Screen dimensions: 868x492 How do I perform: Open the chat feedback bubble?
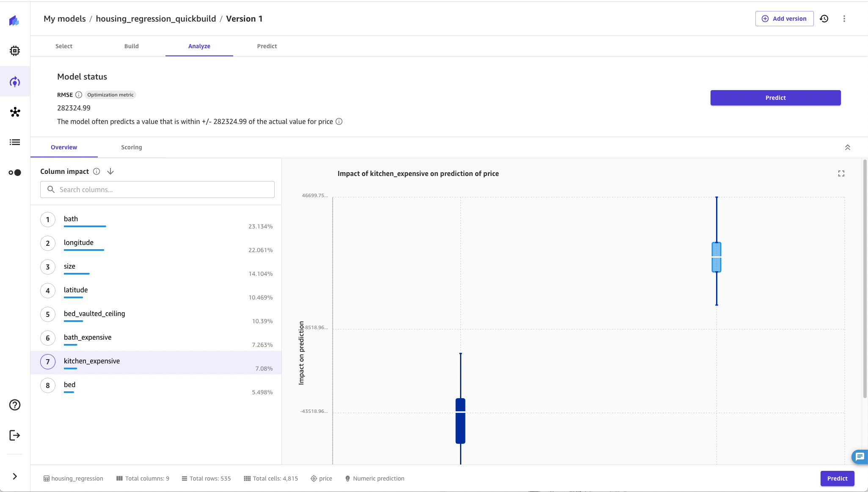point(860,456)
